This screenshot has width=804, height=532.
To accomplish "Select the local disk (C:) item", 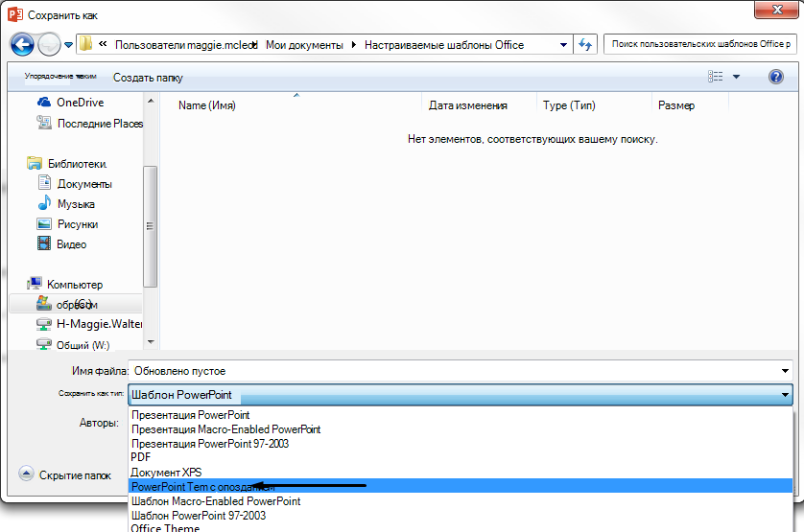I will (x=76, y=305).
